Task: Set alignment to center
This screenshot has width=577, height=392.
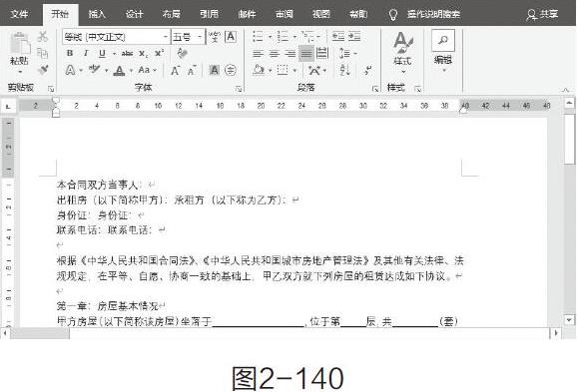Action: pos(274,54)
